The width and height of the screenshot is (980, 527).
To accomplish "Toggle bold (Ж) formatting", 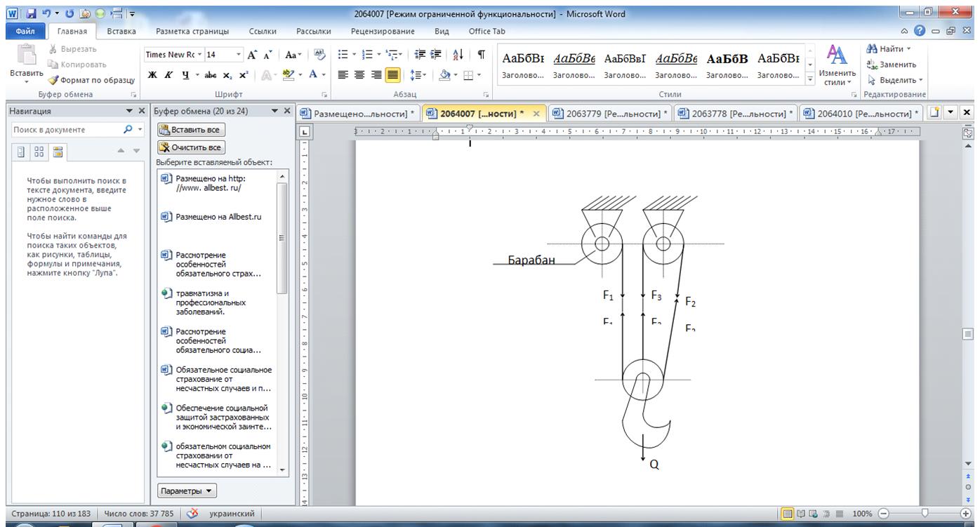I will [152, 75].
